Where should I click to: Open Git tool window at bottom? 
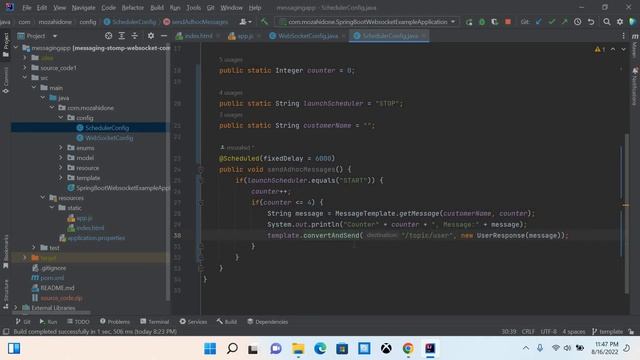click(23, 322)
